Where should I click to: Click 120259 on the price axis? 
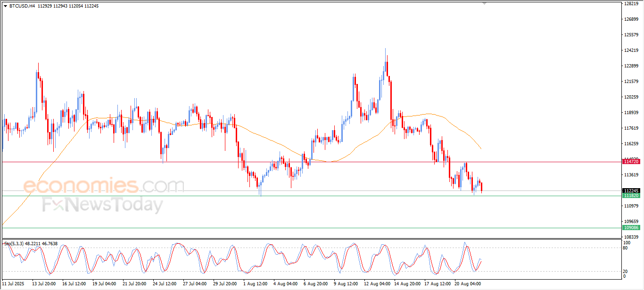click(x=631, y=97)
